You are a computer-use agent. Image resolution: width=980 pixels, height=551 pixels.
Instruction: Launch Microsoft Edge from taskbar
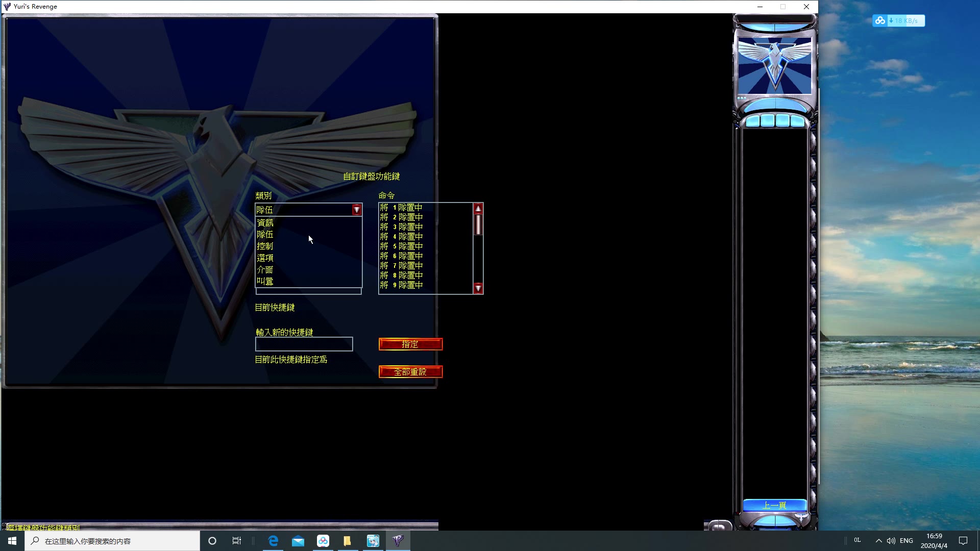pos(273,541)
